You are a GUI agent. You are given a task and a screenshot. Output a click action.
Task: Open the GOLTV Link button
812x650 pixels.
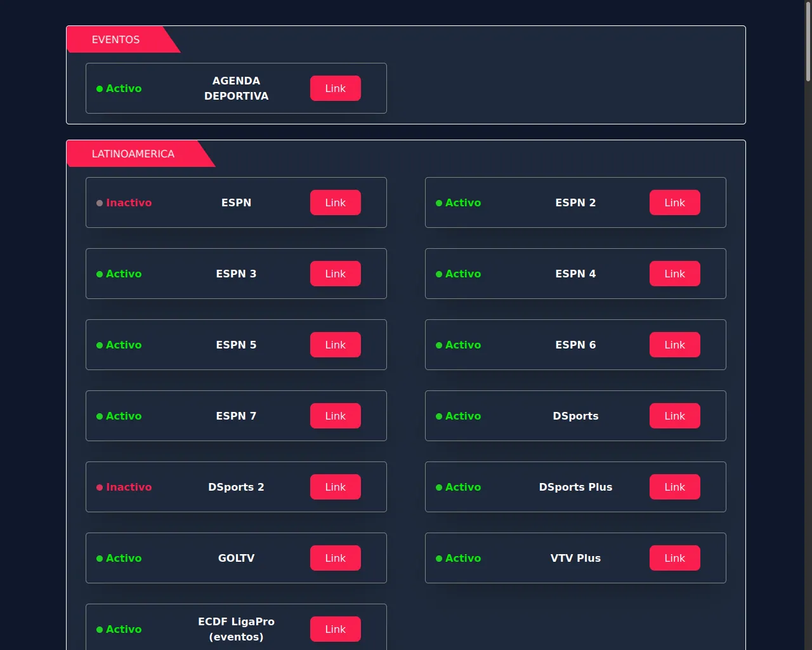[x=336, y=558]
